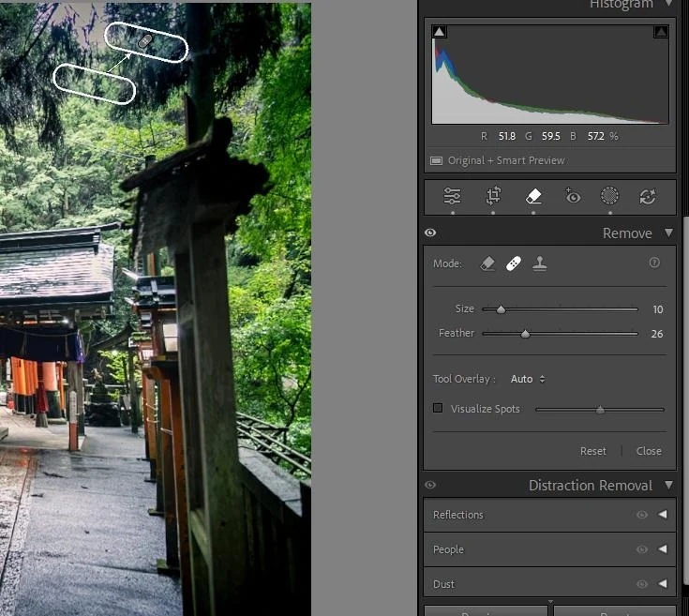Click the Distraction Removal panel title
The image size is (689, 616).
[591, 485]
